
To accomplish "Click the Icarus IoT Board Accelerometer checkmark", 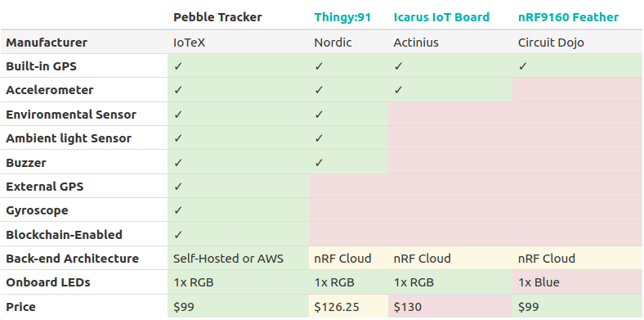I will point(398,90).
